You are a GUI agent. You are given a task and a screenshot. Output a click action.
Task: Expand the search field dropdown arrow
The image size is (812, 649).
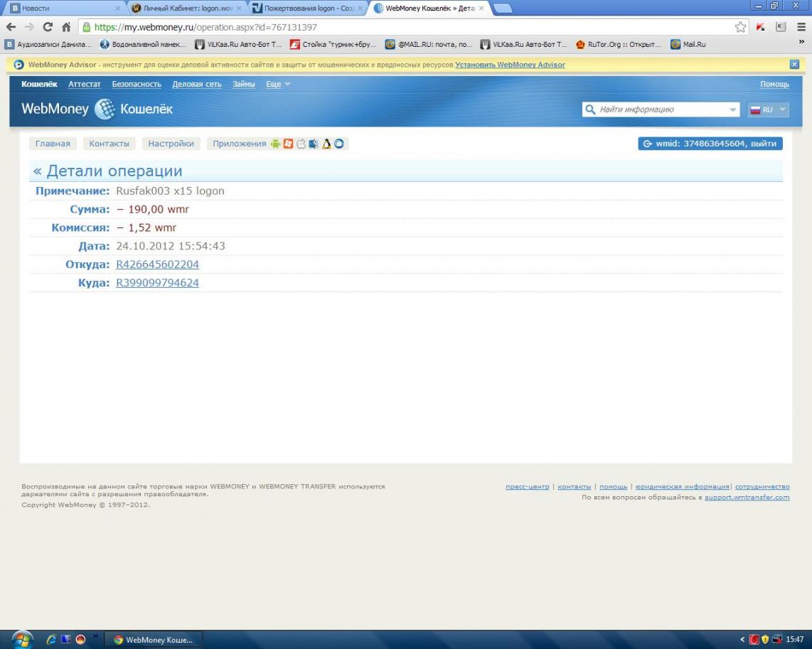pyautogui.click(x=733, y=110)
